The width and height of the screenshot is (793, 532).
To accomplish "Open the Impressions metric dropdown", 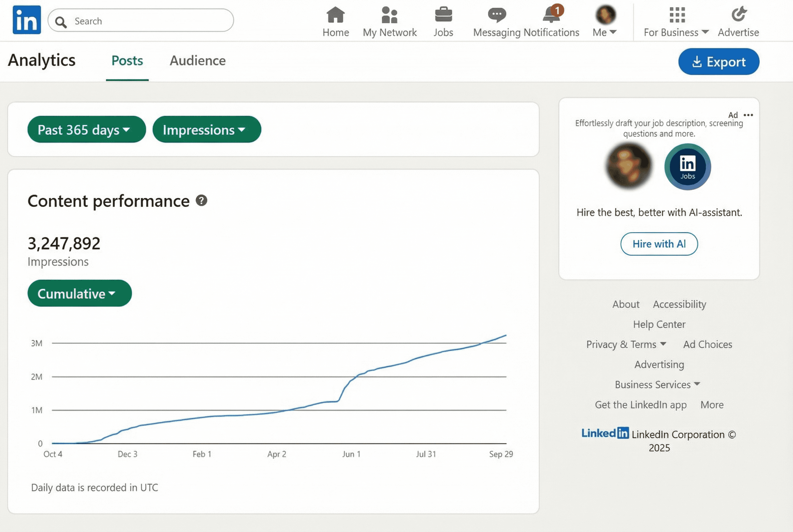I will pos(207,130).
